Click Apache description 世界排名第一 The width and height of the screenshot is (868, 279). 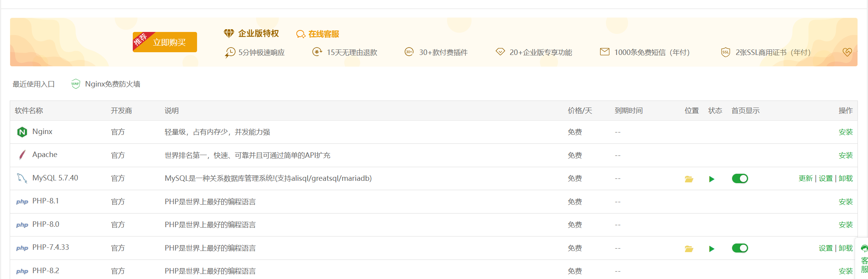click(247, 155)
